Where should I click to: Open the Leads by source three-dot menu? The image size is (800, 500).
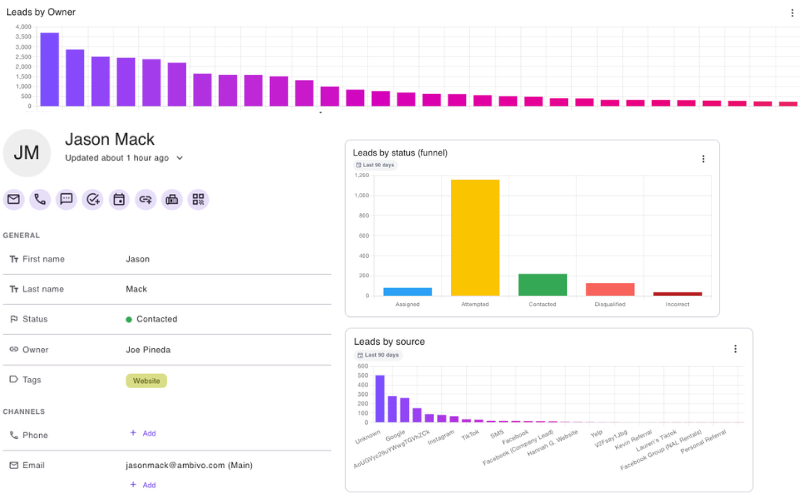735,349
